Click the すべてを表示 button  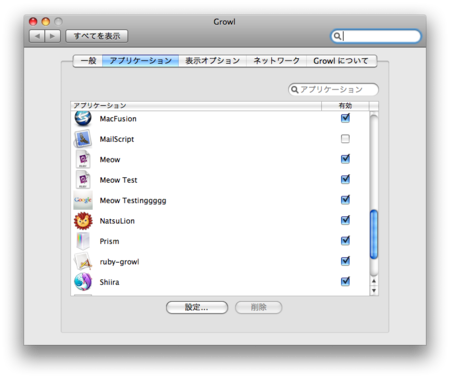97,36
